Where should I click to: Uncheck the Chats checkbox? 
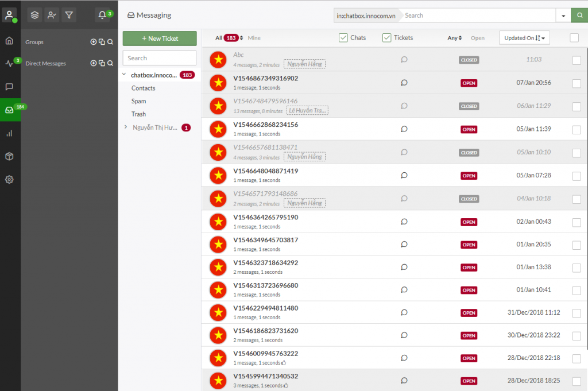(343, 38)
